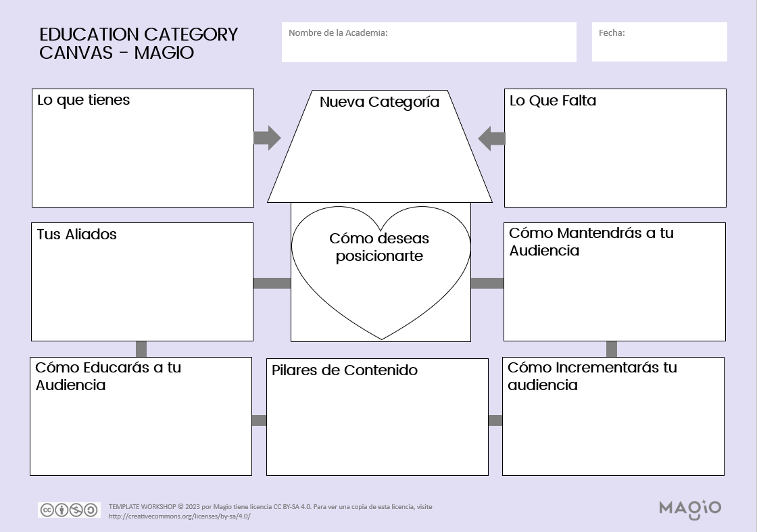Select the Tus Aliados box
The image size is (757, 532).
tap(141, 282)
